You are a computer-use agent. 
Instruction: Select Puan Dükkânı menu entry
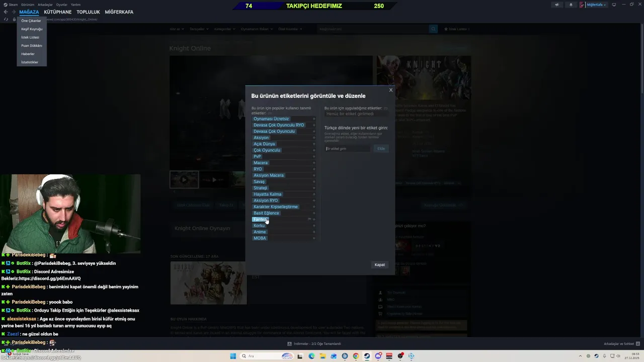pos(32,46)
